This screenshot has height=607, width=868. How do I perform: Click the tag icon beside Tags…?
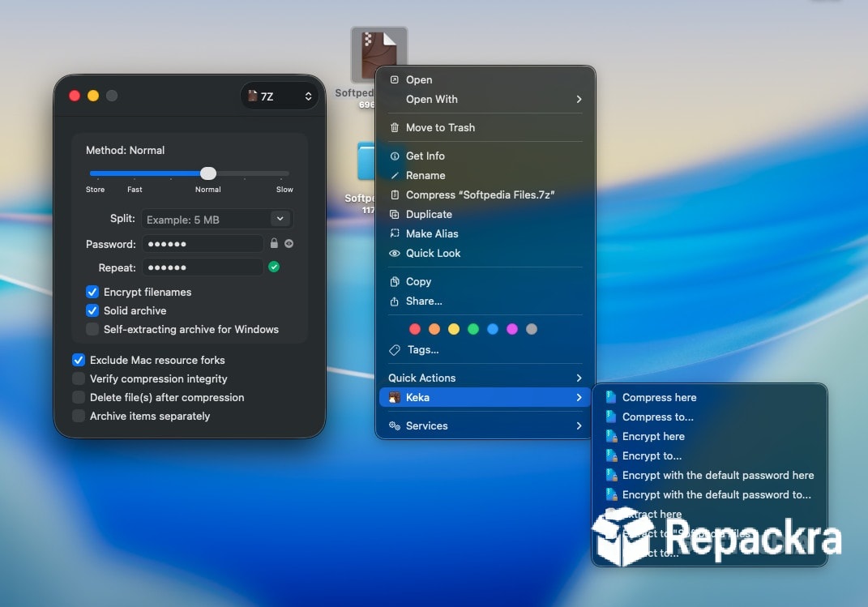pyautogui.click(x=394, y=350)
